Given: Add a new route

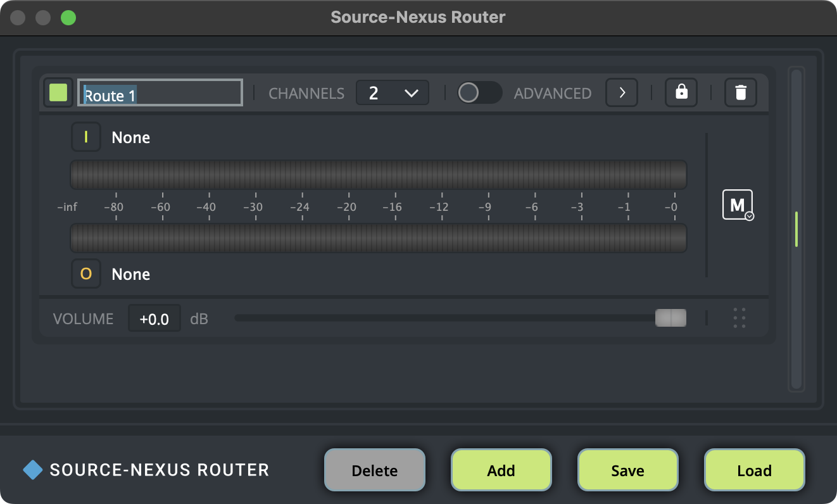Looking at the screenshot, I should coord(501,470).
